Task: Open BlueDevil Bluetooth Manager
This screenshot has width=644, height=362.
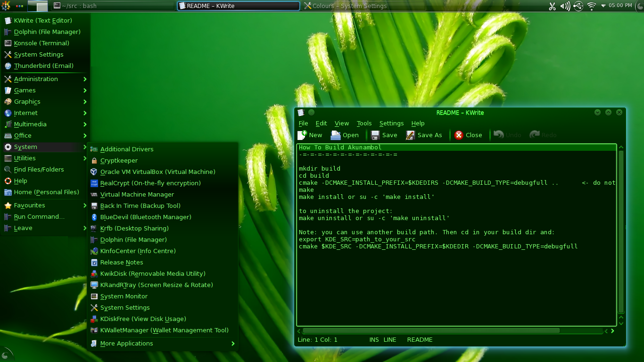Action: 163,217
